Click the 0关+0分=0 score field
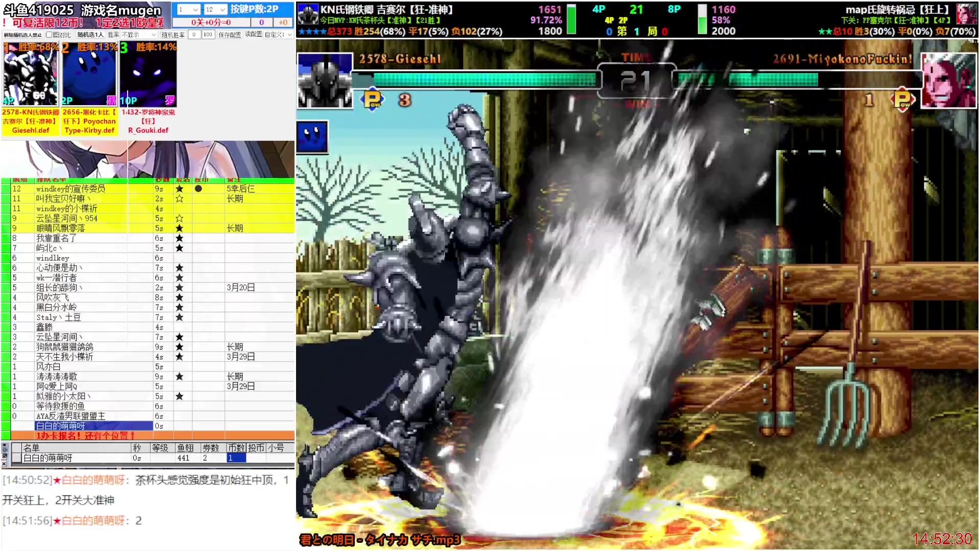980x551 pixels. [x=211, y=22]
